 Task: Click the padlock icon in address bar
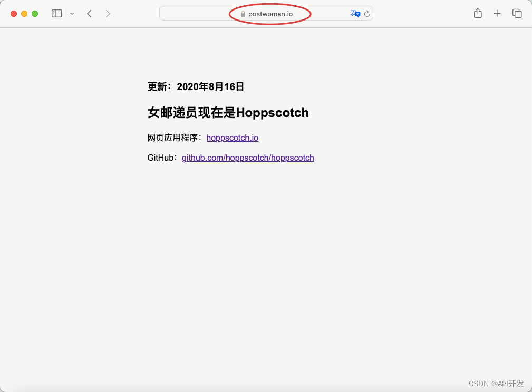[243, 14]
